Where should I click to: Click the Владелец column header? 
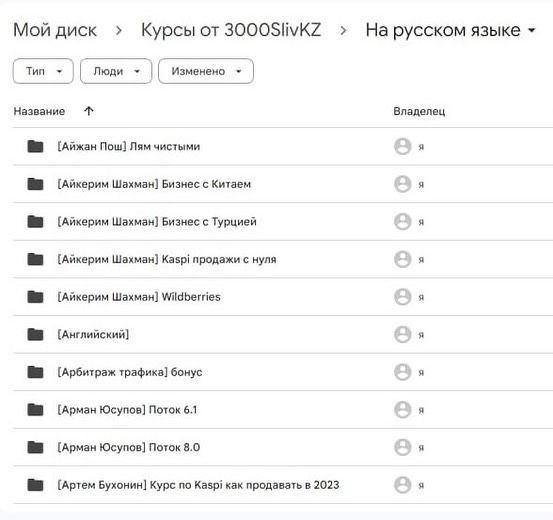click(x=419, y=111)
